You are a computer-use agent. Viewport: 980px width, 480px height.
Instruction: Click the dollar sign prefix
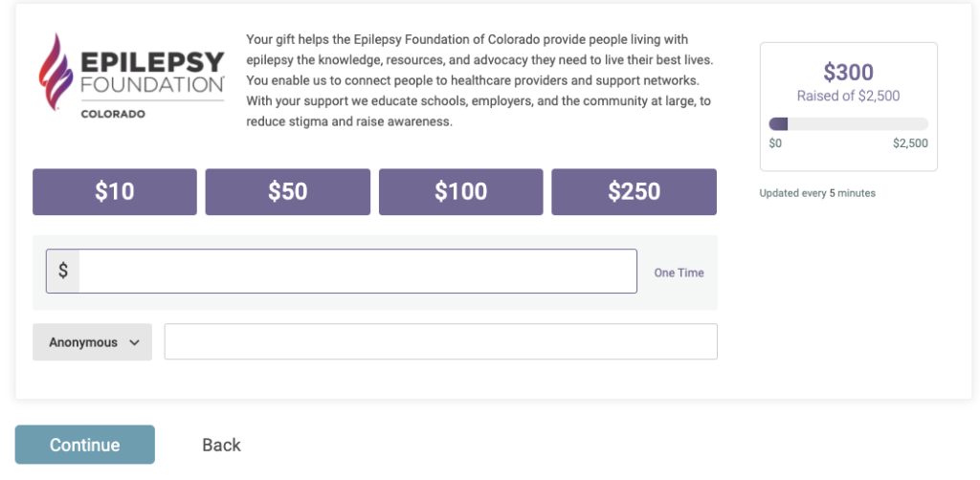point(63,272)
